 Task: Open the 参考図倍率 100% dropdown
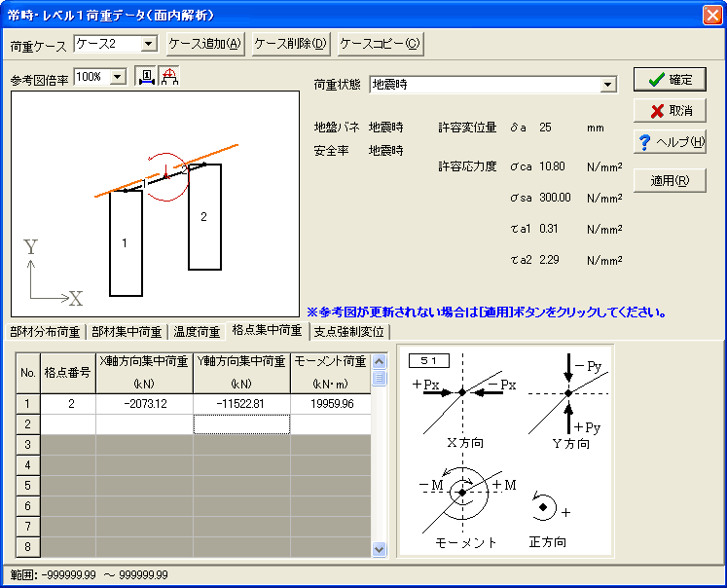coord(118,77)
